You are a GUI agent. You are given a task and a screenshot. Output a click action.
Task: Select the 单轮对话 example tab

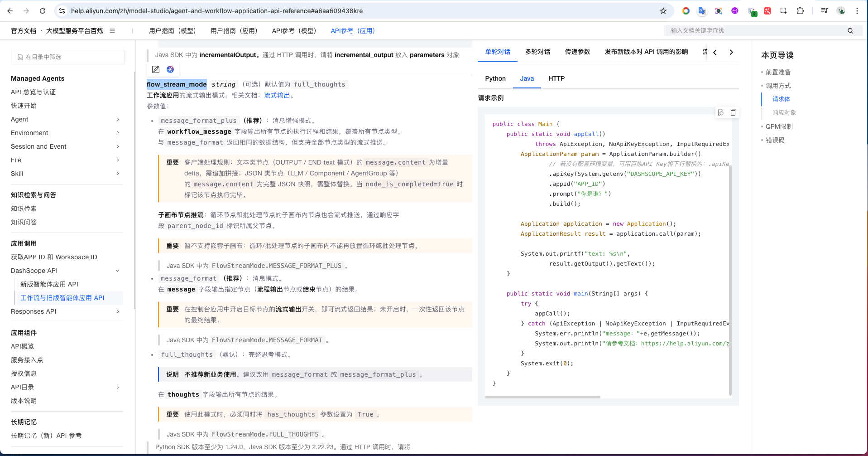tap(498, 52)
